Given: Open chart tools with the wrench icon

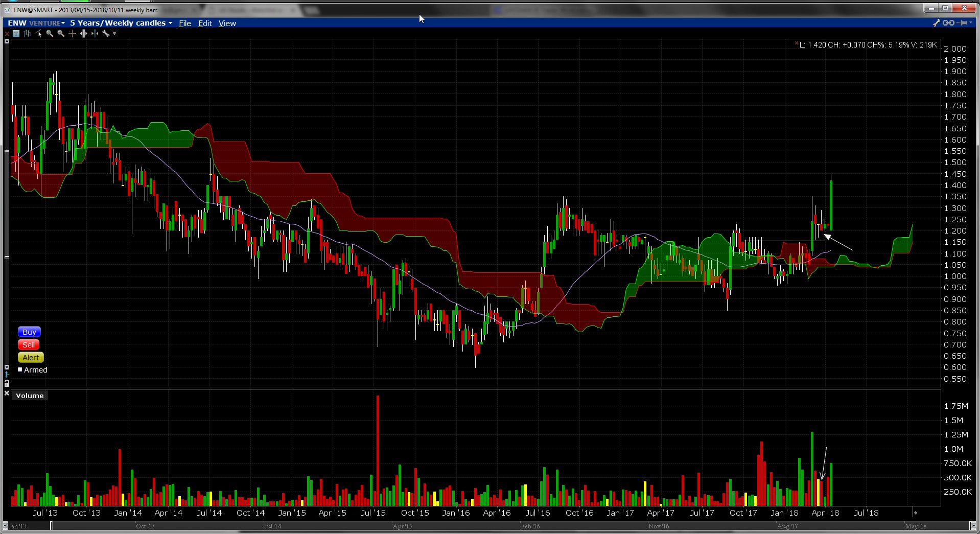Looking at the screenshot, I should [x=106, y=34].
